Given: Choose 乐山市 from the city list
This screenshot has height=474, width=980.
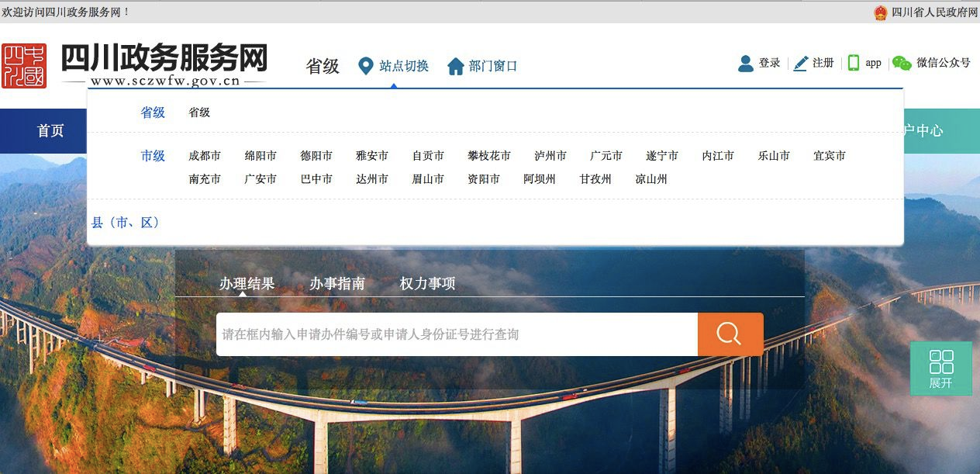Looking at the screenshot, I should coord(774,156).
